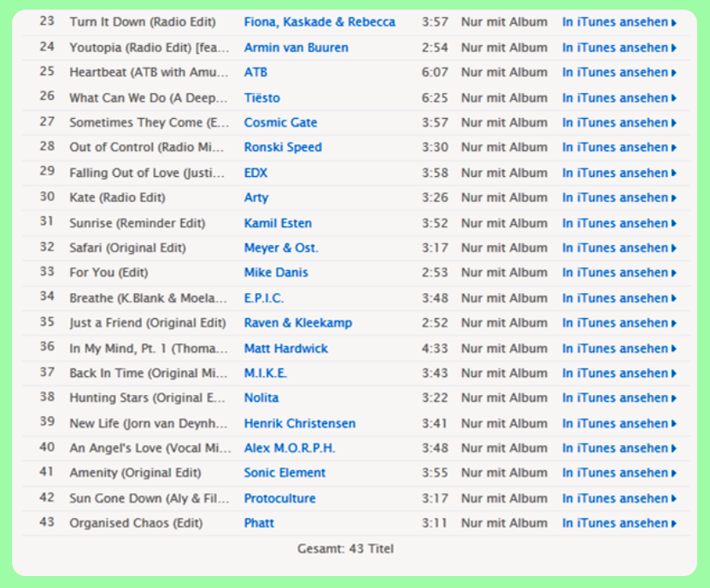Open the Ronski Speed artist link
This screenshot has height=588, width=710.
pyautogui.click(x=283, y=147)
